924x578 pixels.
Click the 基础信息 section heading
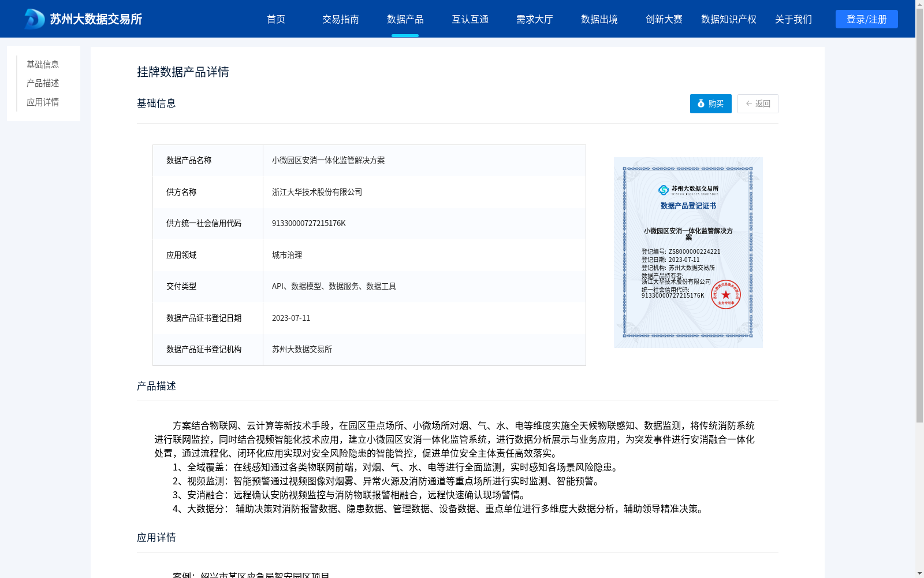(157, 103)
